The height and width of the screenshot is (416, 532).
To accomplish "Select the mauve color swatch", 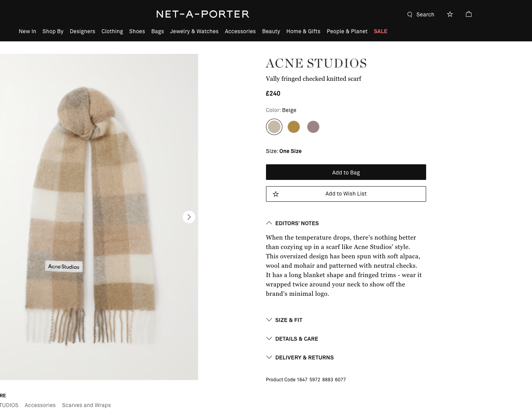I will (313, 127).
